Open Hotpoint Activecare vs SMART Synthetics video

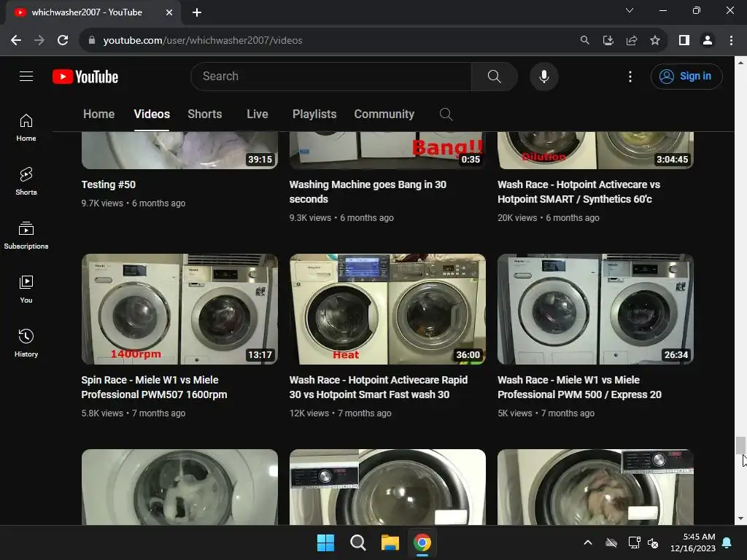578,192
